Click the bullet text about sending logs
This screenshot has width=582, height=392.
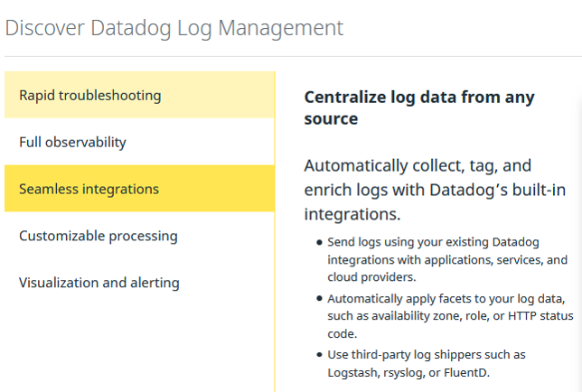tap(447, 259)
